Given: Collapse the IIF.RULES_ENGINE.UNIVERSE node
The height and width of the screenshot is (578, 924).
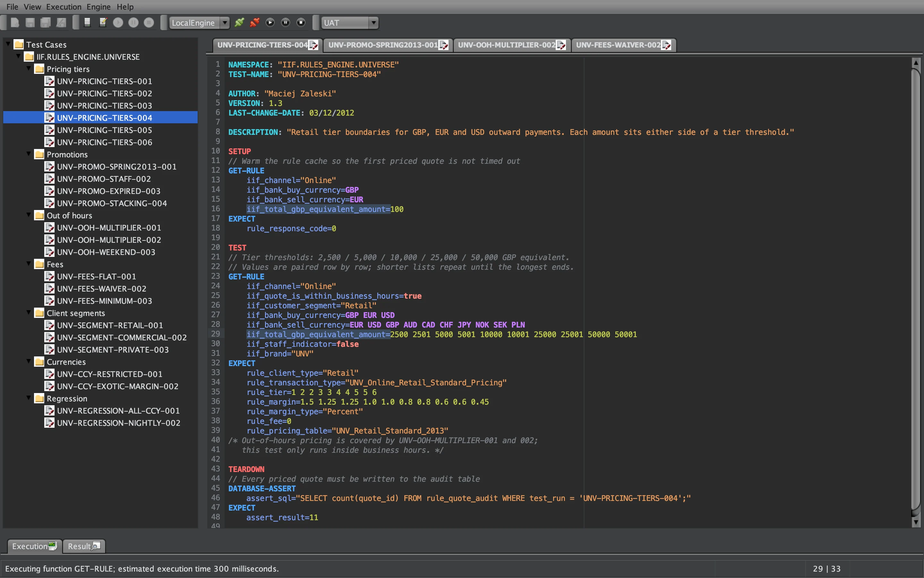Looking at the screenshot, I should (x=18, y=56).
